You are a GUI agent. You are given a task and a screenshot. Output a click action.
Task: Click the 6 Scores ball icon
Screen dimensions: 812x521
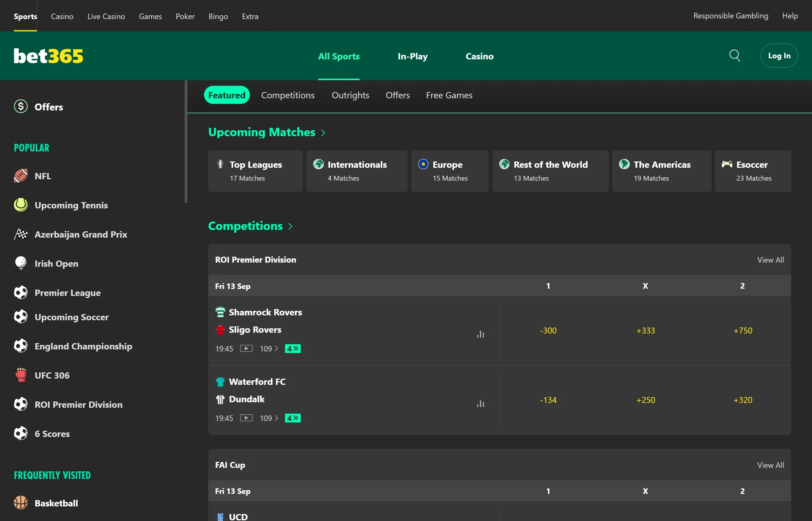click(x=21, y=433)
